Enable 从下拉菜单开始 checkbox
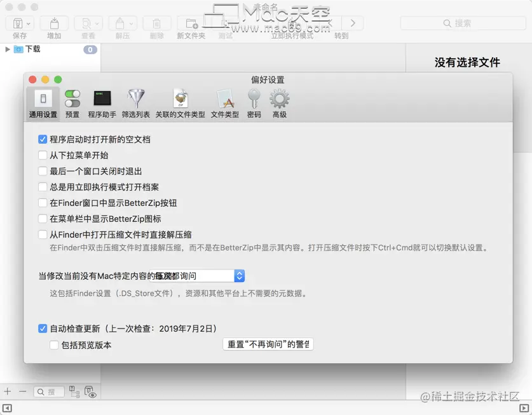The height and width of the screenshot is (415, 532). click(x=43, y=155)
